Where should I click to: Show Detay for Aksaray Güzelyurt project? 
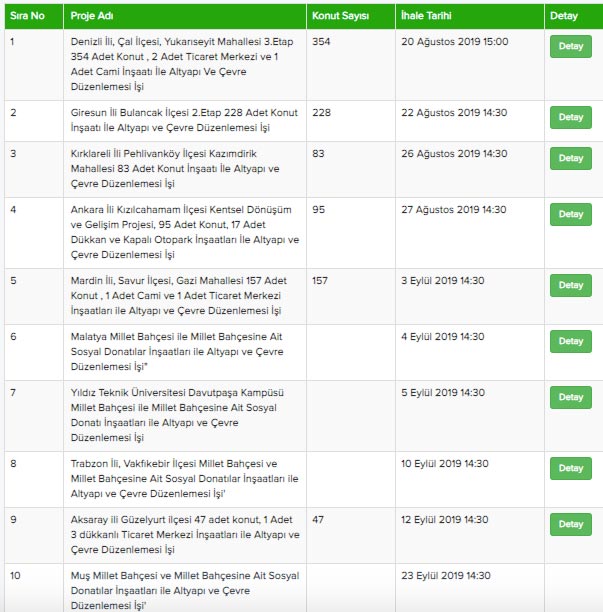click(570, 524)
